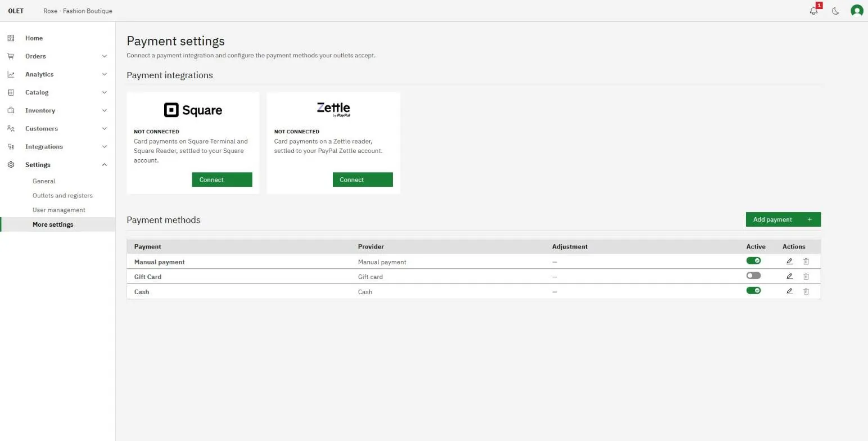
Task: Collapse the Settings menu chevron
Action: point(104,165)
